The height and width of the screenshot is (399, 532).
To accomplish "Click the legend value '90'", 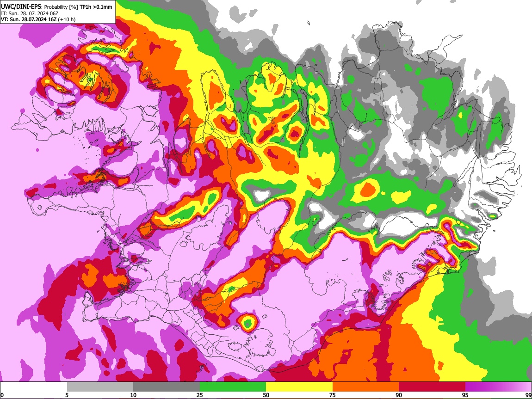I will tap(399, 395).
